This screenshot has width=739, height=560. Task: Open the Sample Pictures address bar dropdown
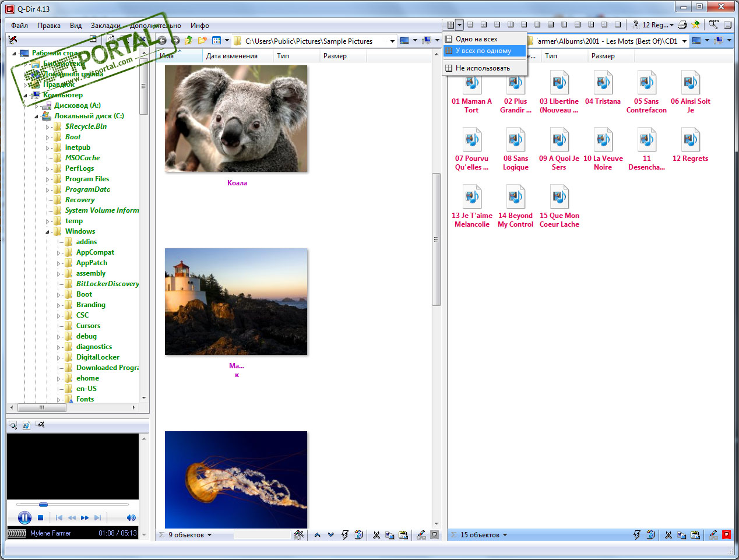click(x=392, y=41)
